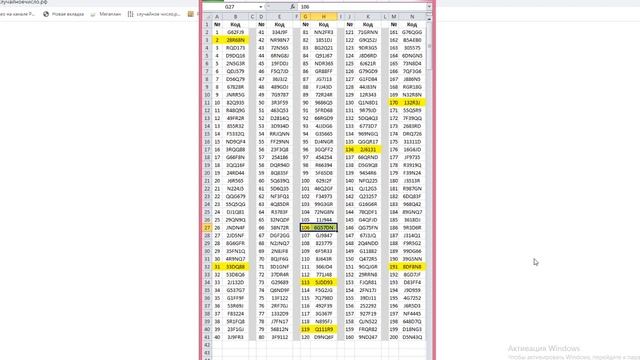Open the Name Box dropdown arrow
The width and height of the screenshot is (640, 360).
point(260,7)
